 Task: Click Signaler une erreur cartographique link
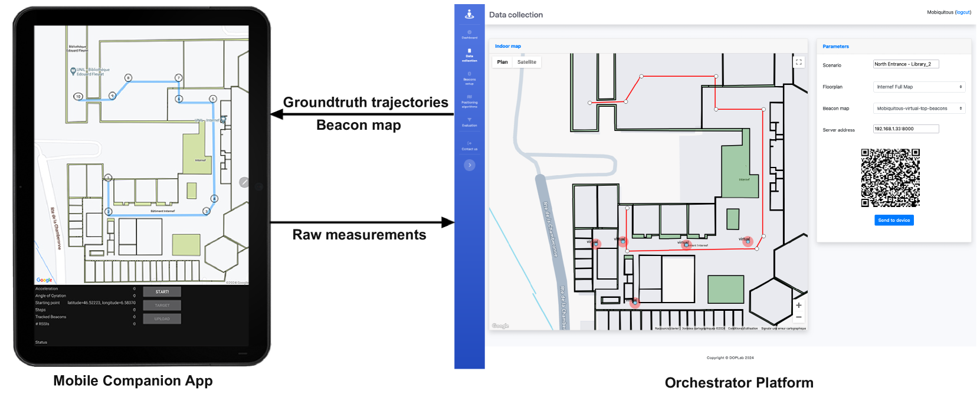tap(784, 329)
